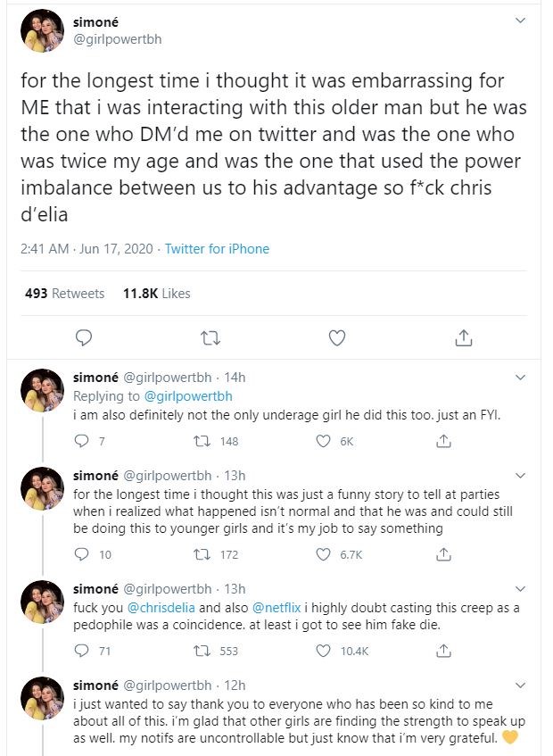
Task: Open the Twitter for iPhone link
Action: pyautogui.click(x=217, y=249)
